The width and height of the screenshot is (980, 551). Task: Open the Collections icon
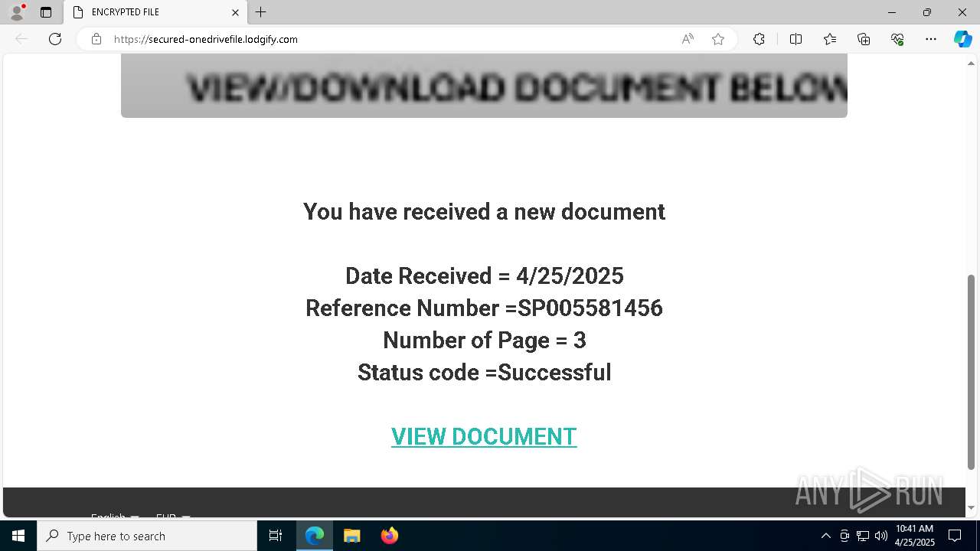point(864,39)
